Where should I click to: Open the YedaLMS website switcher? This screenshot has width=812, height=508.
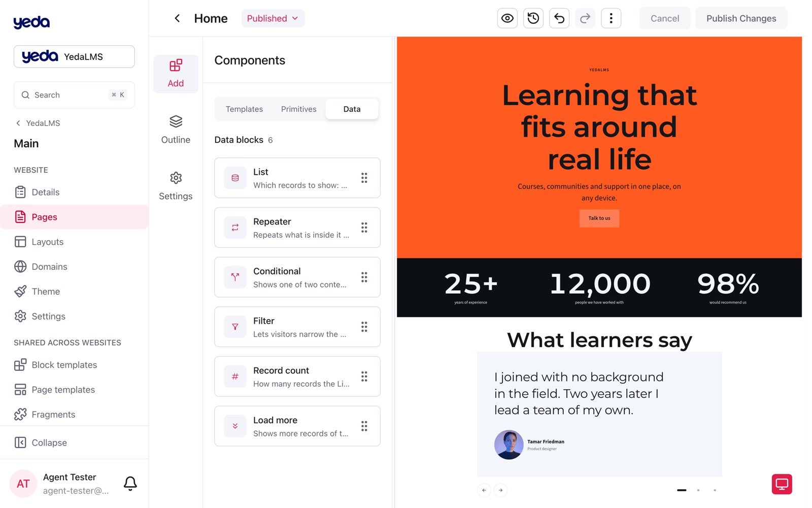coord(74,56)
